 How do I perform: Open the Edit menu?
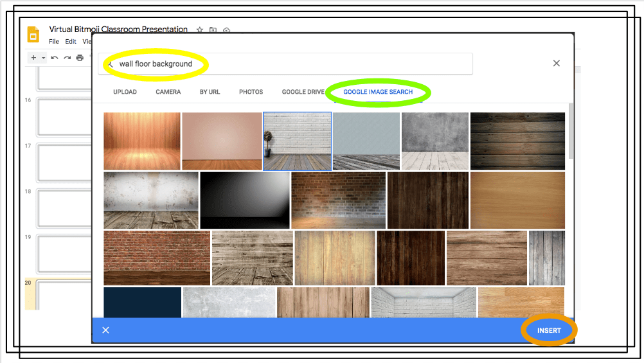click(71, 42)
